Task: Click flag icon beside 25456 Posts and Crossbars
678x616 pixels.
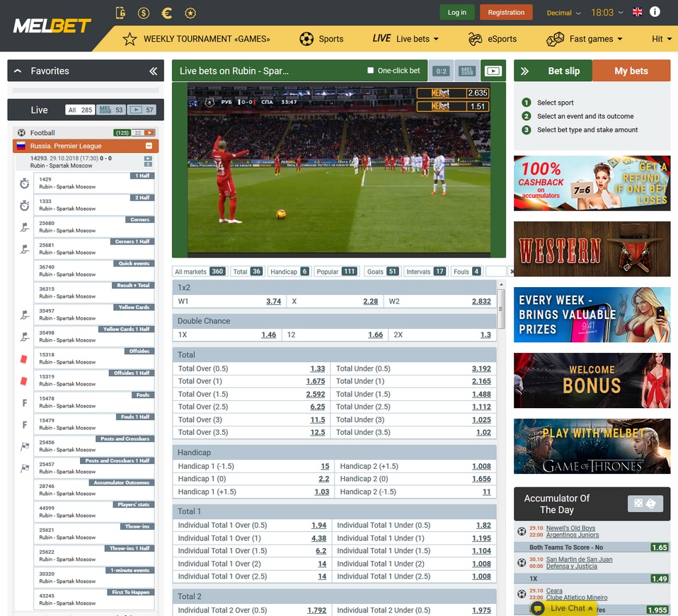Action: (x=25, y=446)
